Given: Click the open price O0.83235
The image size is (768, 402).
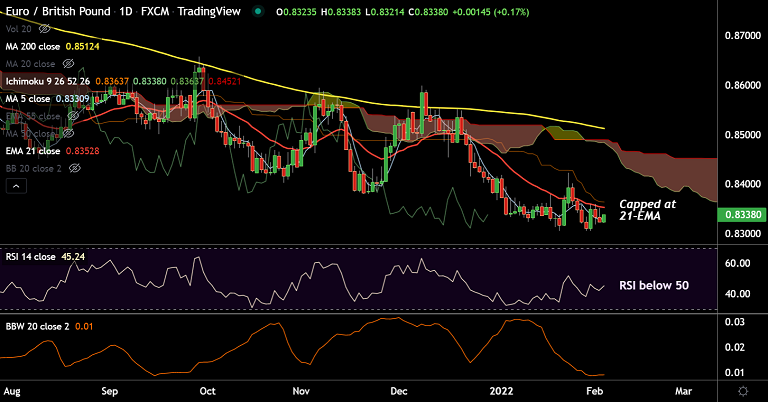Looking at the screenshot, I should pos(296,12).
